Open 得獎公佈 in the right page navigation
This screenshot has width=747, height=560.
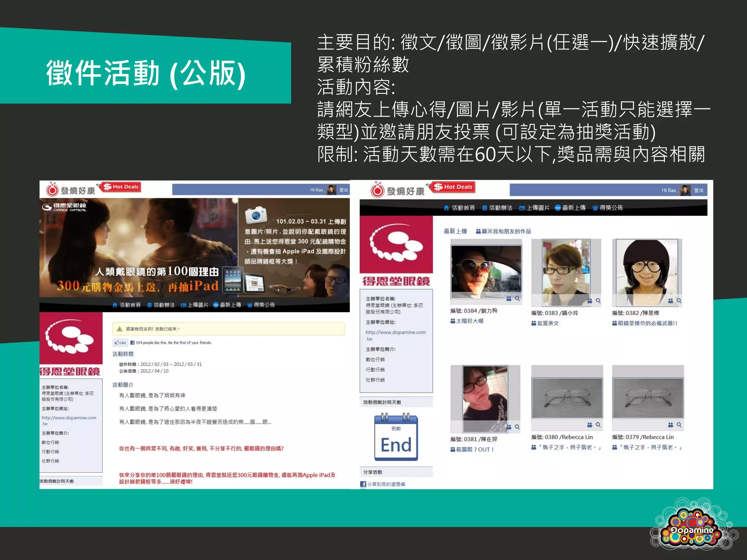tap(607, 208)
